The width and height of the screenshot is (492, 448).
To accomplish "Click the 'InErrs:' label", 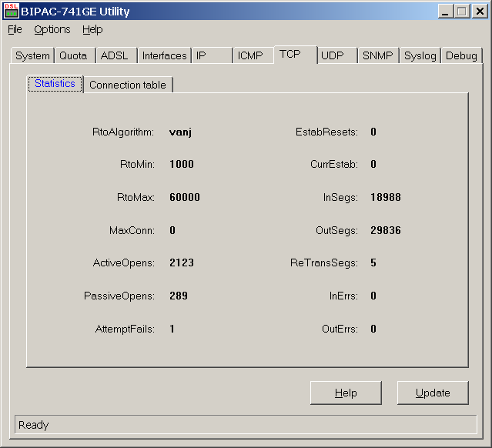I will [x=343, y=296].
